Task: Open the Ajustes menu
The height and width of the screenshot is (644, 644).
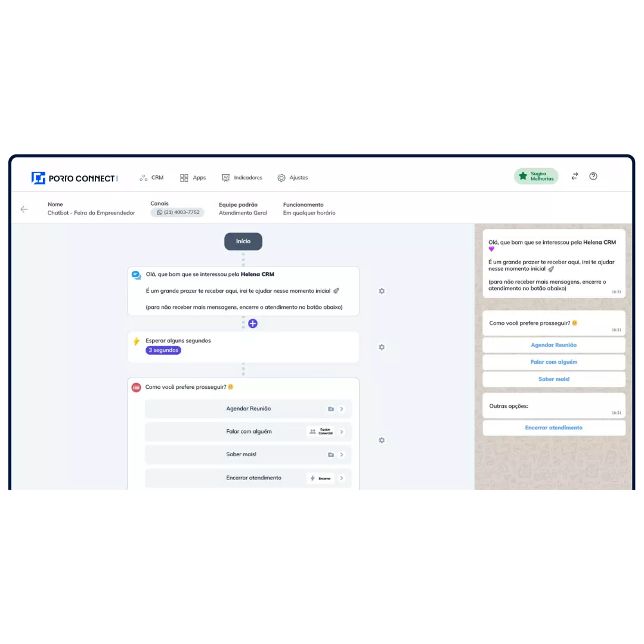Action: tap(292, 178)
